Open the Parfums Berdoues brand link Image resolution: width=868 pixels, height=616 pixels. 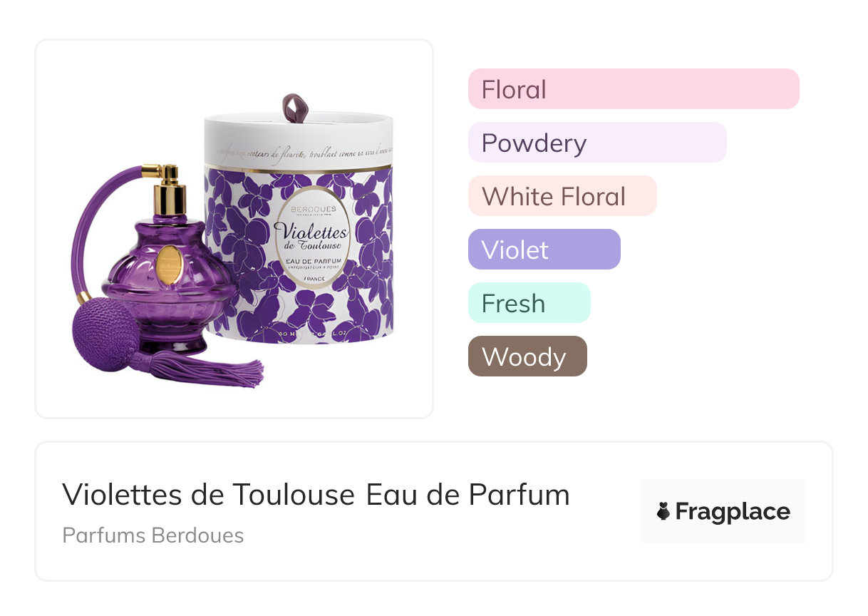pos(153,535)
